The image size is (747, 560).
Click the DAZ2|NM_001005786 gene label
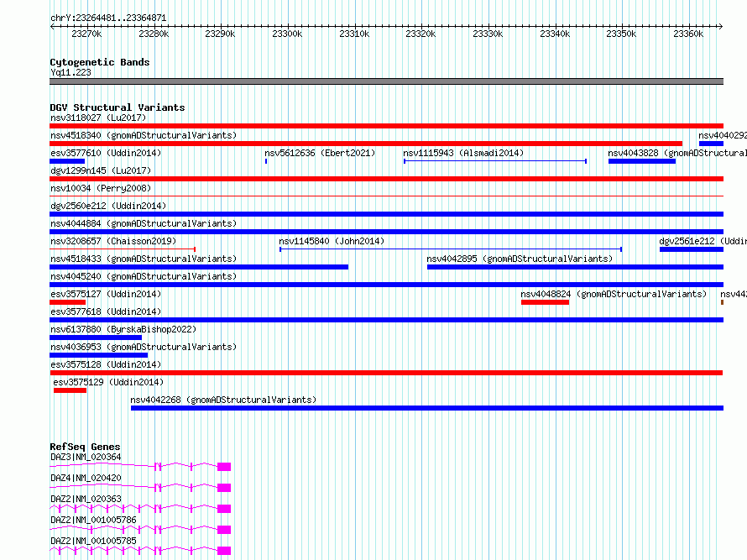click(x=93, y=520)
